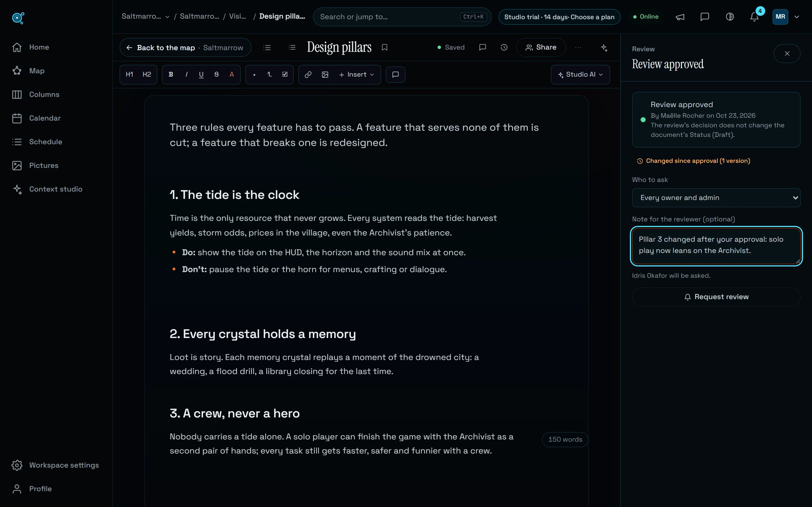This screenshot has height=507, width=812.
Task: Open the Who to ask dropdown
Action: pyautogui.click(x=716, y=198)
